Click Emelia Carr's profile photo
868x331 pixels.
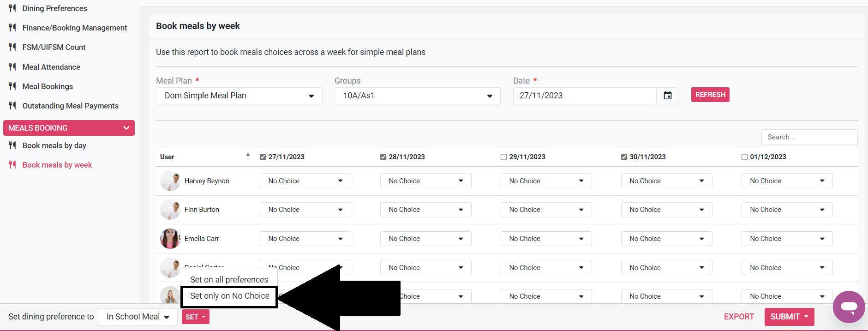click(170, 239)
